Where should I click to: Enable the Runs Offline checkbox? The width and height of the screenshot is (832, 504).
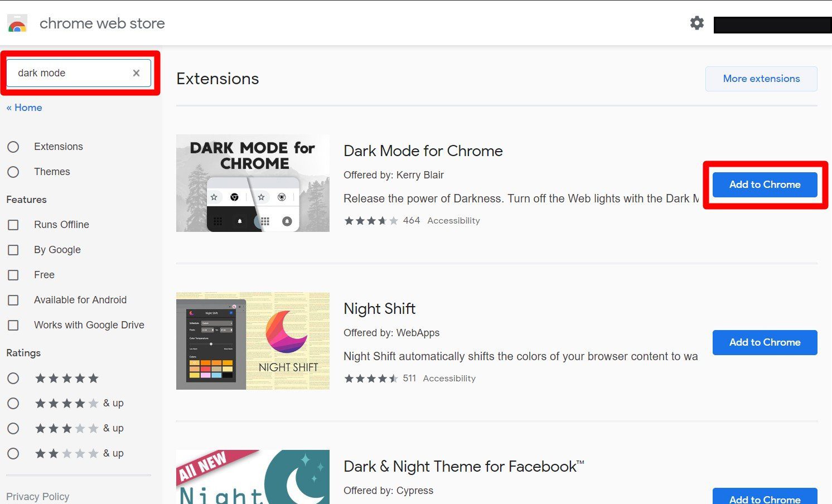tap(13, 225)
